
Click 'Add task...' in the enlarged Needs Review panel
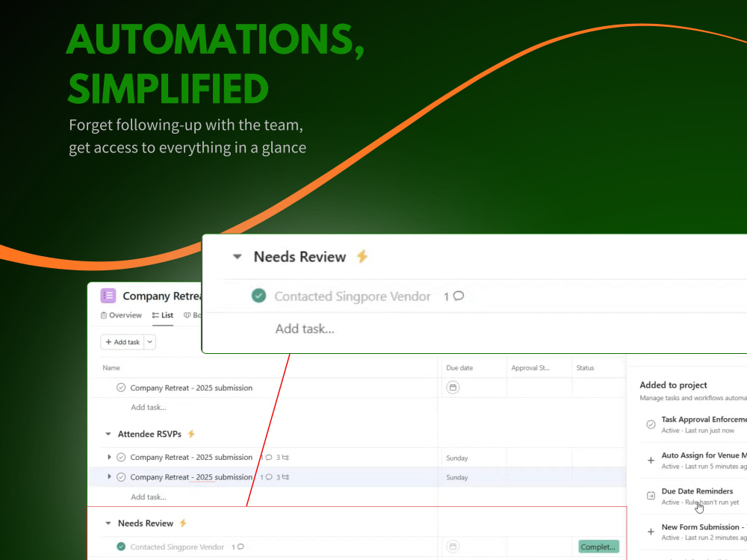[305, 329]
